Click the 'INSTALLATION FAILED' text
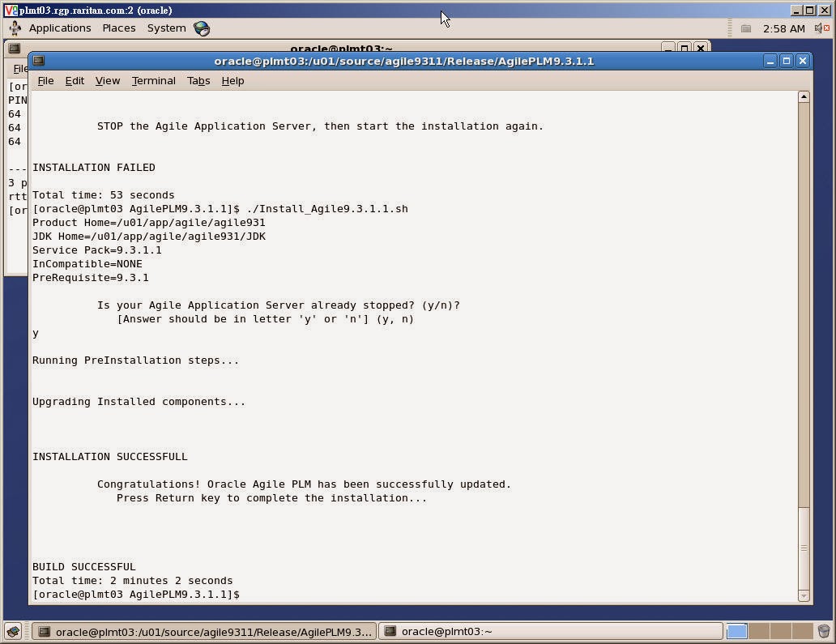Image resolution: width=836 pixels, height=644 pixels. point(94,168)
